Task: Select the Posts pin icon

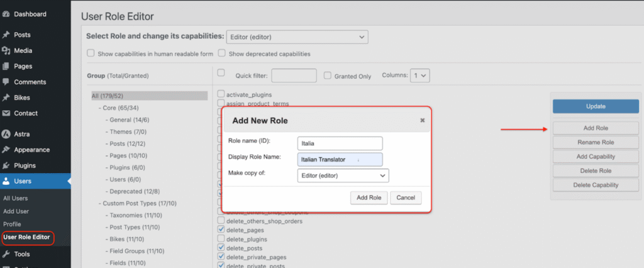Action: [x=6, y=35]
